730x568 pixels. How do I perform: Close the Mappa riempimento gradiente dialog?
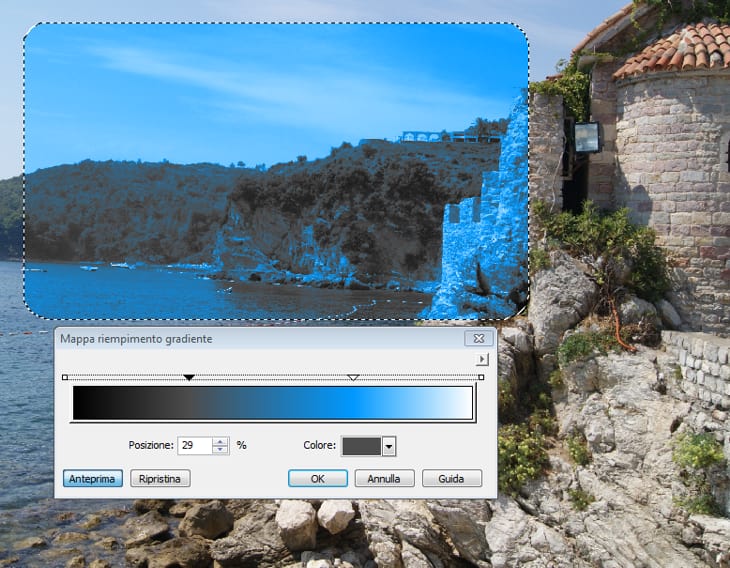coord(478,339)
